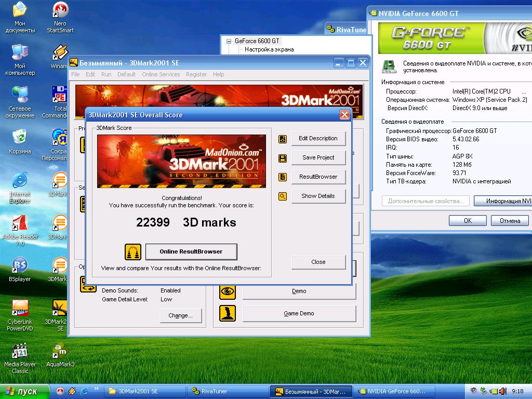Viewport: 532px width, 399px height.
Task: Click the floppy disk icon beside Save Project
Action: (283, 158)
